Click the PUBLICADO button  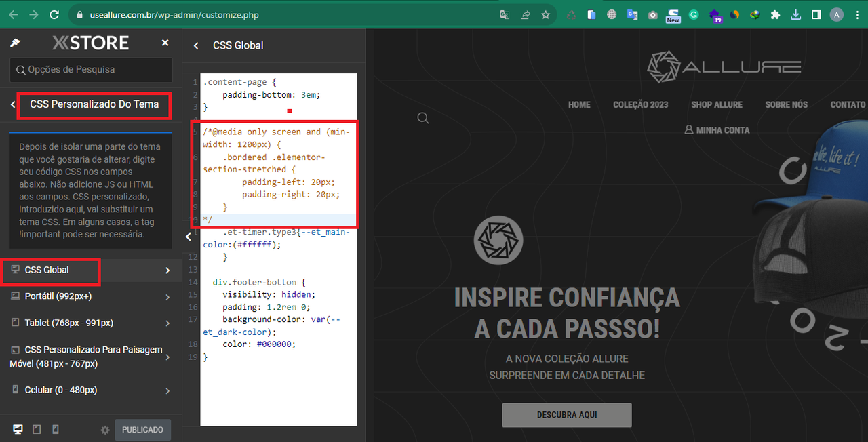[x=142, y=430]
